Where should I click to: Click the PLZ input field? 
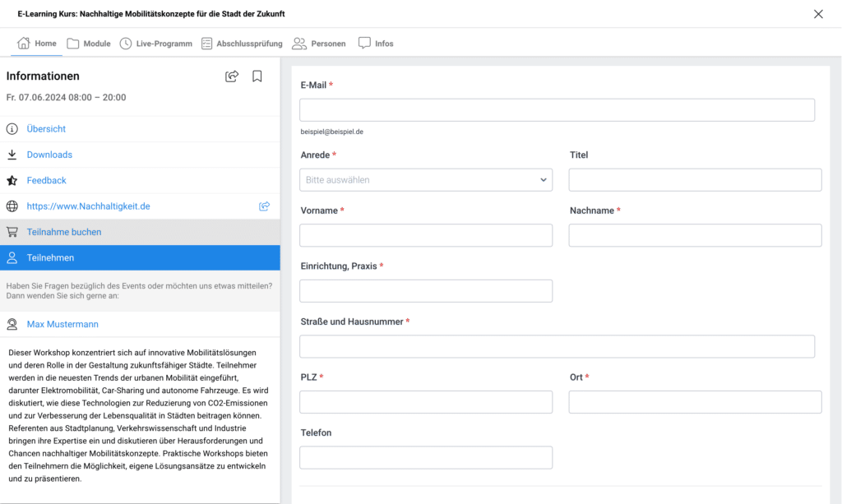(x=426, y=402)
